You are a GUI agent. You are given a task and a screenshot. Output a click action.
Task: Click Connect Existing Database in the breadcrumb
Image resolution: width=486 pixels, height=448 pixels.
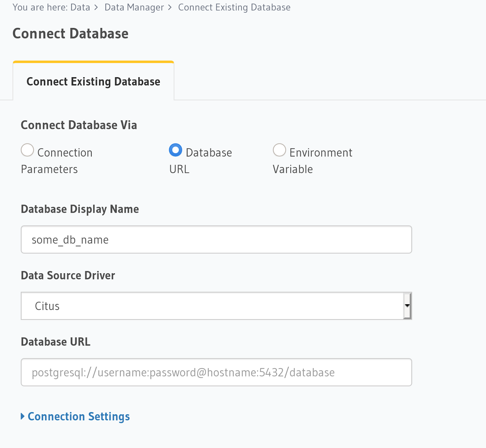(x=234, y=7)
